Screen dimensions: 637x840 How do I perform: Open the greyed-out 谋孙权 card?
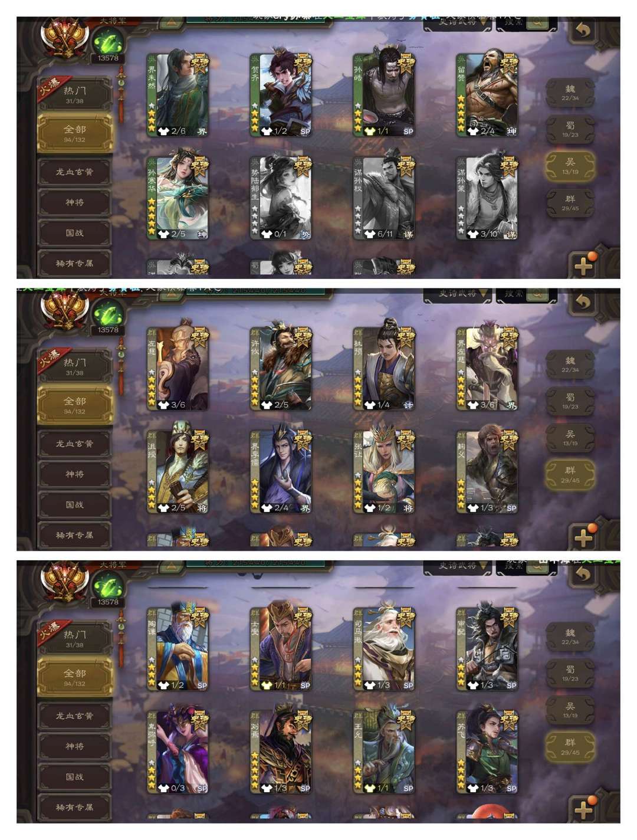[384, 197]
